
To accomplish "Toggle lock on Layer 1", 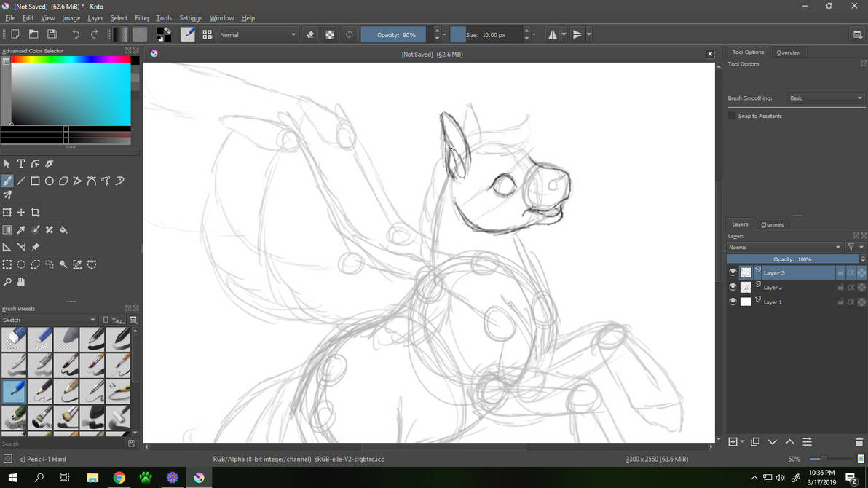I will [840, 302].
